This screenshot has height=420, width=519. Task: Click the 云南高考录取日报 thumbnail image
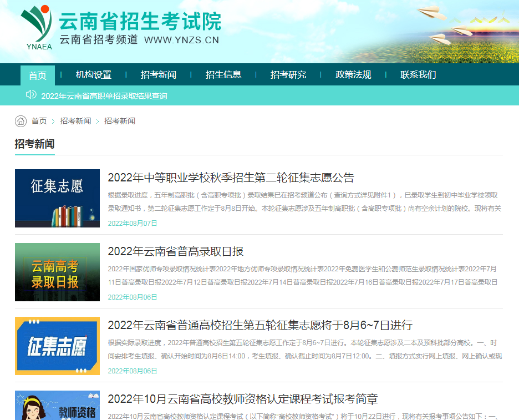pos(57,272)
